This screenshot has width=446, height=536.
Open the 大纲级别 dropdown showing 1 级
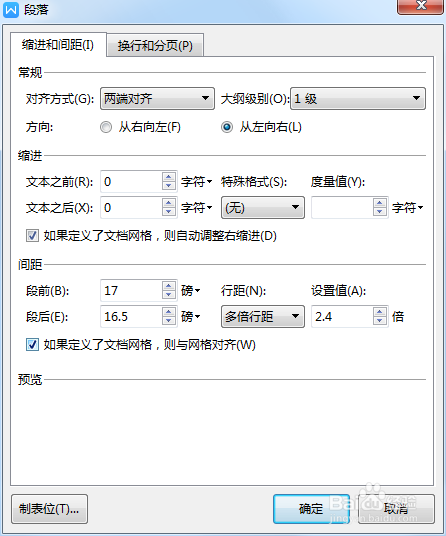point(358,98)
